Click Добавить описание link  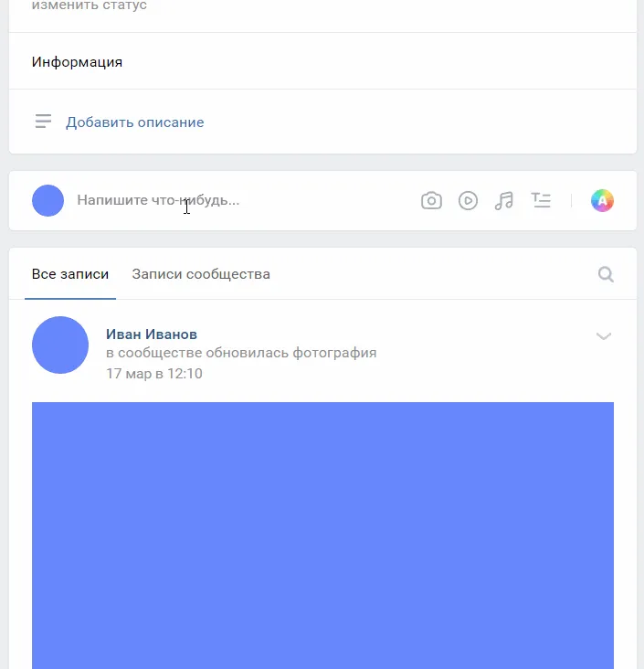135,122
